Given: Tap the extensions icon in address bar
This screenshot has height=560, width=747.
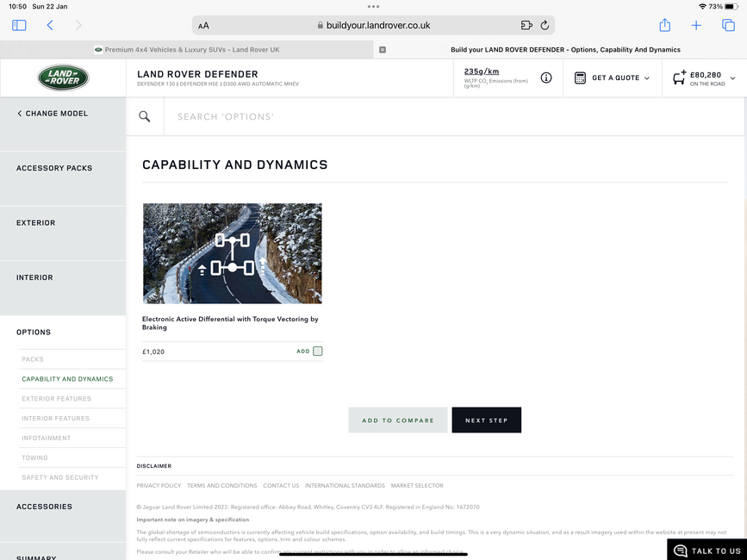Looking at the screenshot, I should pyautogui.click(x=526, y=25).
